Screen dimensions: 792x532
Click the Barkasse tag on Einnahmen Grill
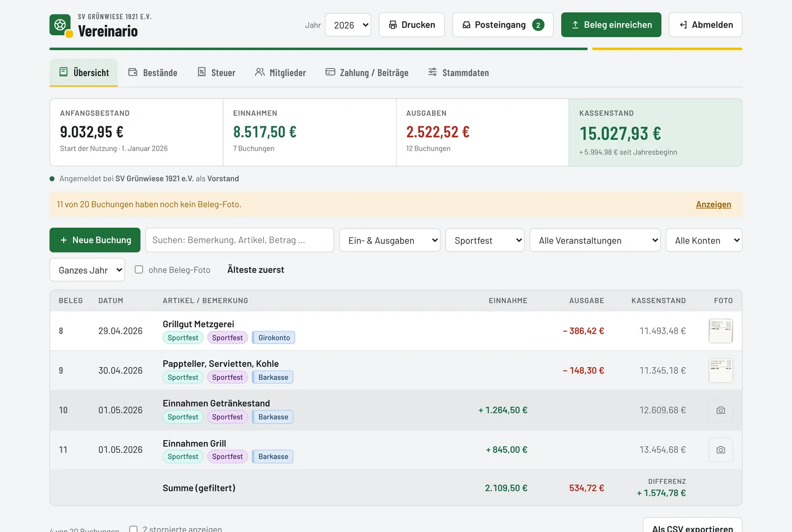point(273,456)
